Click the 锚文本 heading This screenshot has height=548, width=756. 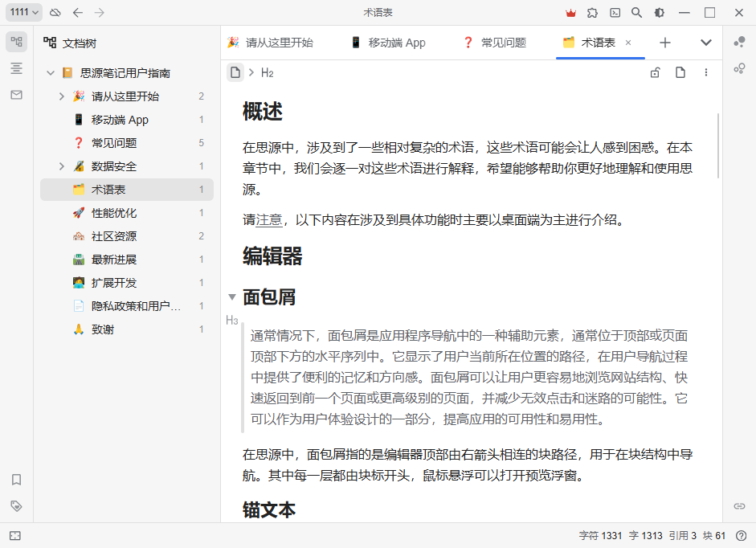[x=269, y=510]
